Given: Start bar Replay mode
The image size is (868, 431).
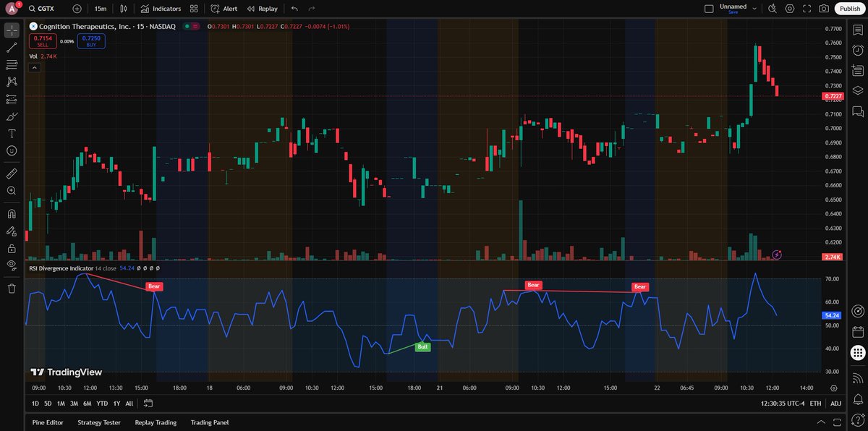Looking at the screenshot, I should tap(262, 9).
